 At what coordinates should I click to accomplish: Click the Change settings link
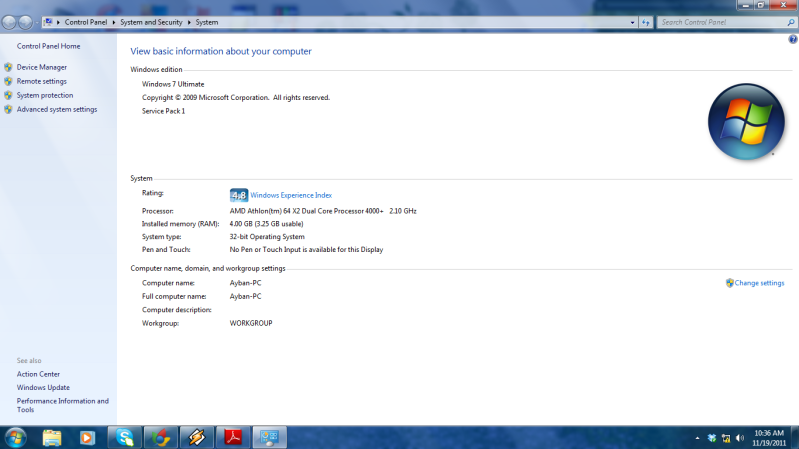click(759, 283)
